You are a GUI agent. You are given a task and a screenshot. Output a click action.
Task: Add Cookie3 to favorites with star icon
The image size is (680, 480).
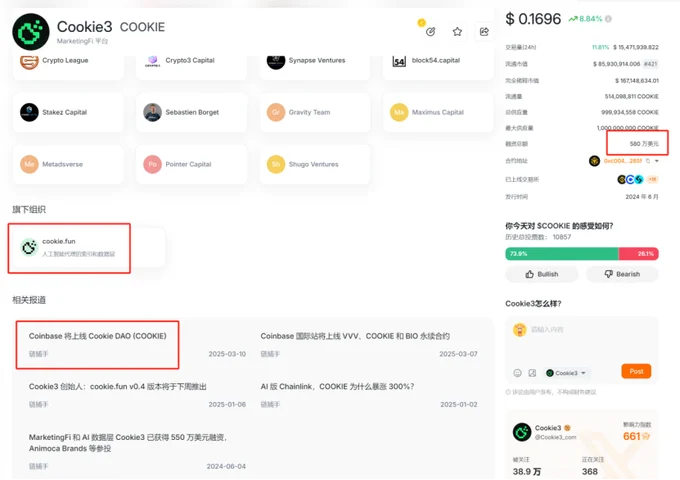click(457, 32)
